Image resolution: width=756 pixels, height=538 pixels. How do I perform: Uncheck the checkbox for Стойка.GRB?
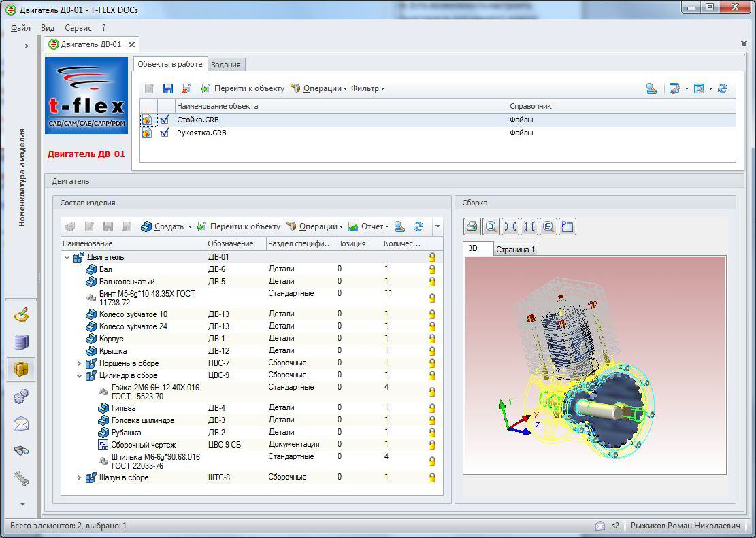pos(164,120)
